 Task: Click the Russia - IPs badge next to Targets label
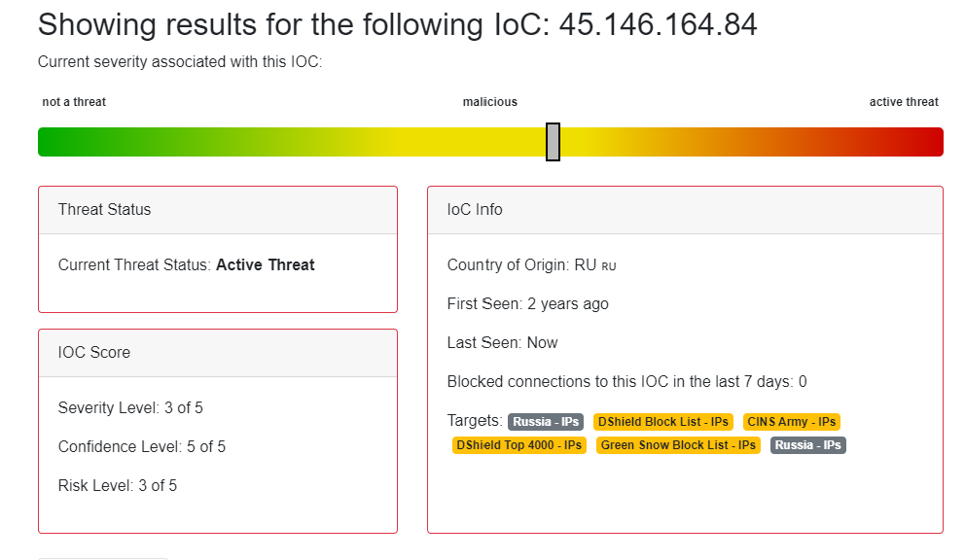pyautogui.click(x=546, y=422)
